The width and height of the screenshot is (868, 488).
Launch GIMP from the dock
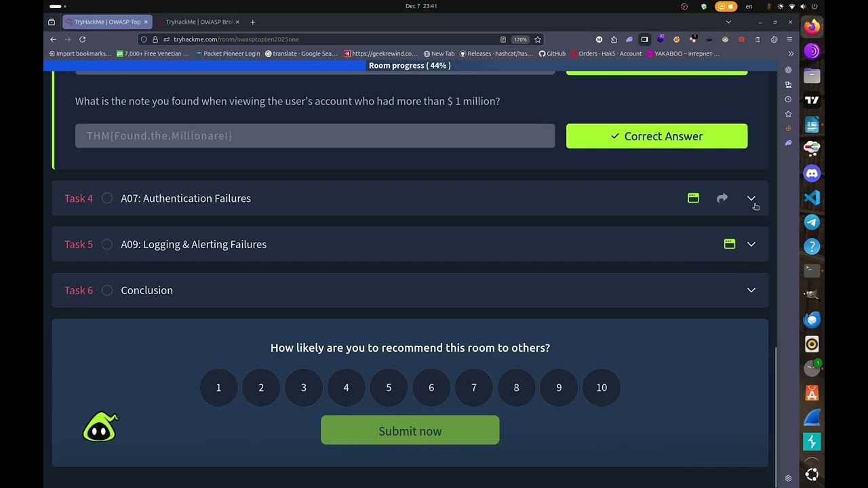[812, 295]
